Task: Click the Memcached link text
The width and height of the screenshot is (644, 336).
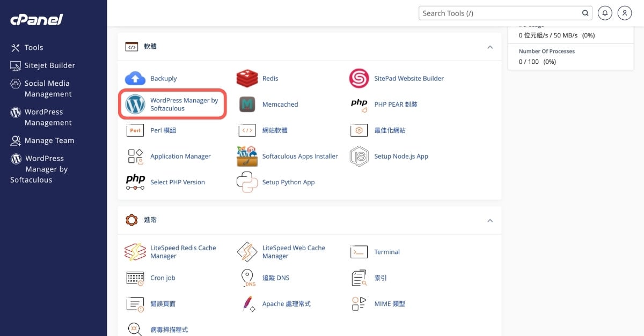Action: (x=280, y=104)
